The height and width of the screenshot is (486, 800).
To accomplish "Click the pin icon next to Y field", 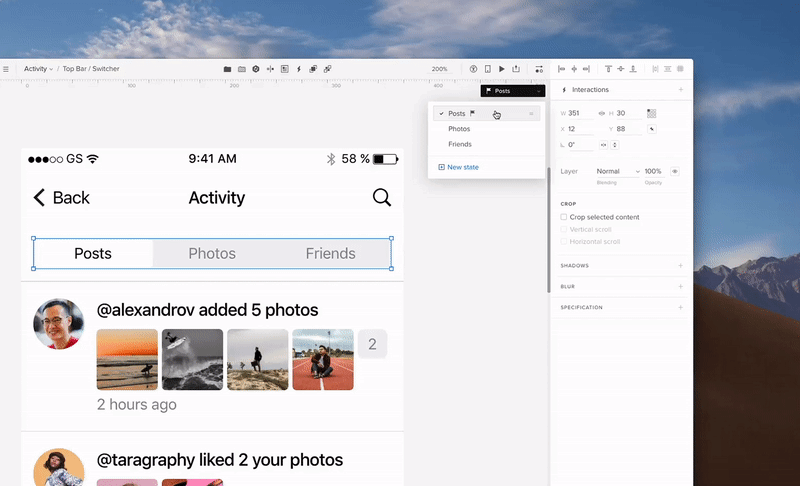I will pyautogui.click(x=652, y=129).
